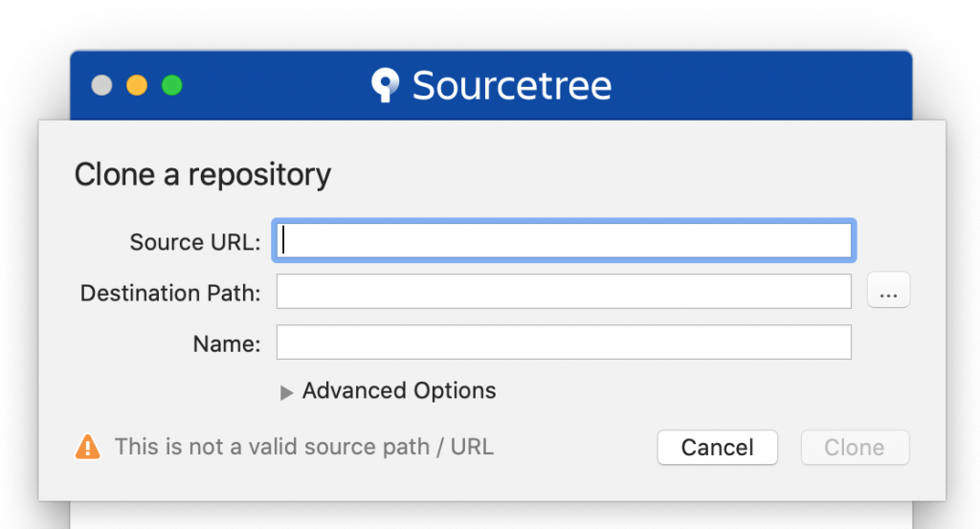Minimize the window using the yellow button
The height and width of the screenshot is (529, 980).
137,86
